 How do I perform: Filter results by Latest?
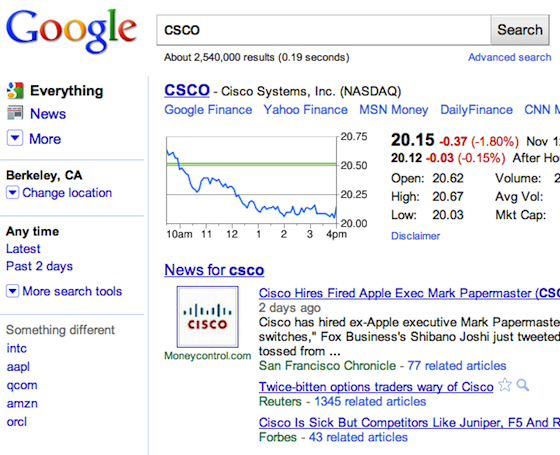(23, 249)
